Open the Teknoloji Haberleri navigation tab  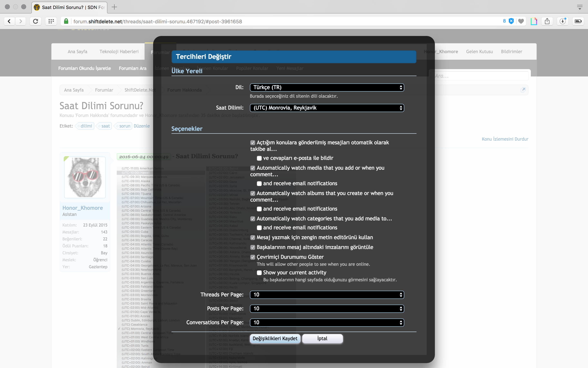pos(119,52)
